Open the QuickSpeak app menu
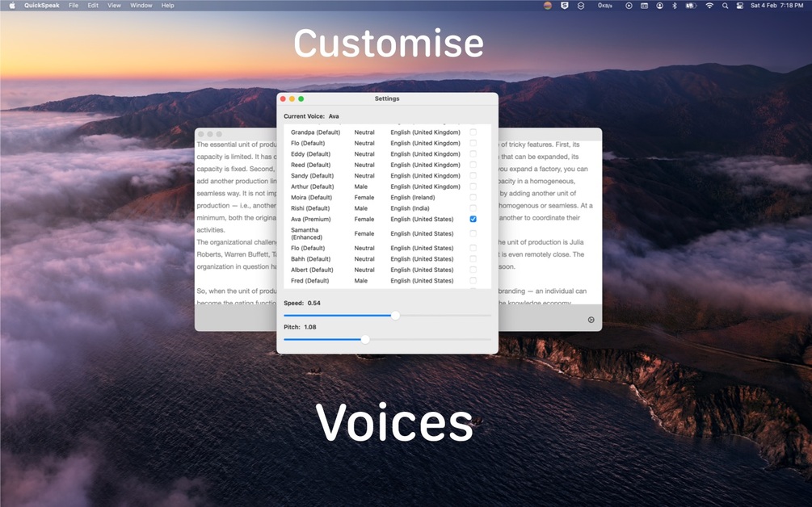The height and width of the screenshot is (507, 812). pyautogui.click(x=41, y=5)
